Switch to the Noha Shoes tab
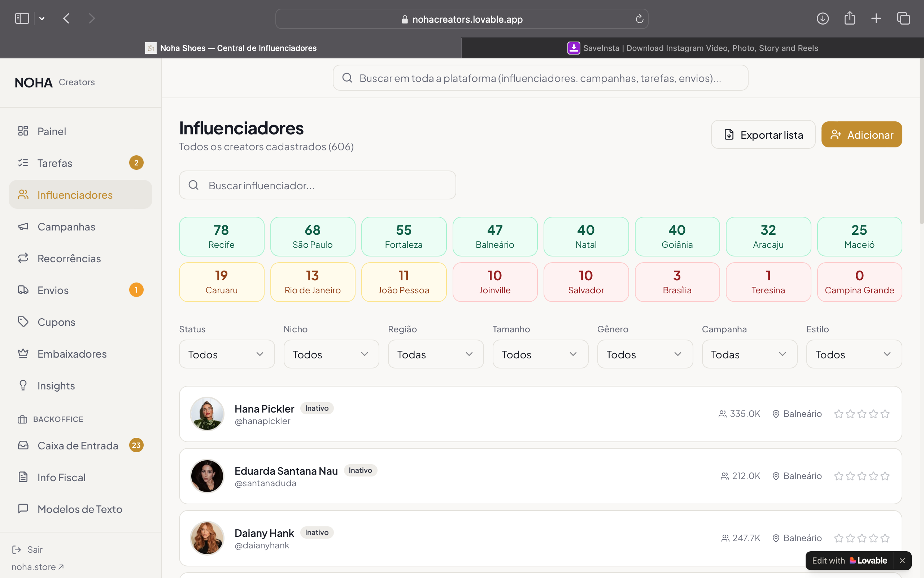Viewport: 924px width, 578px height. click(x=231, y=48)
